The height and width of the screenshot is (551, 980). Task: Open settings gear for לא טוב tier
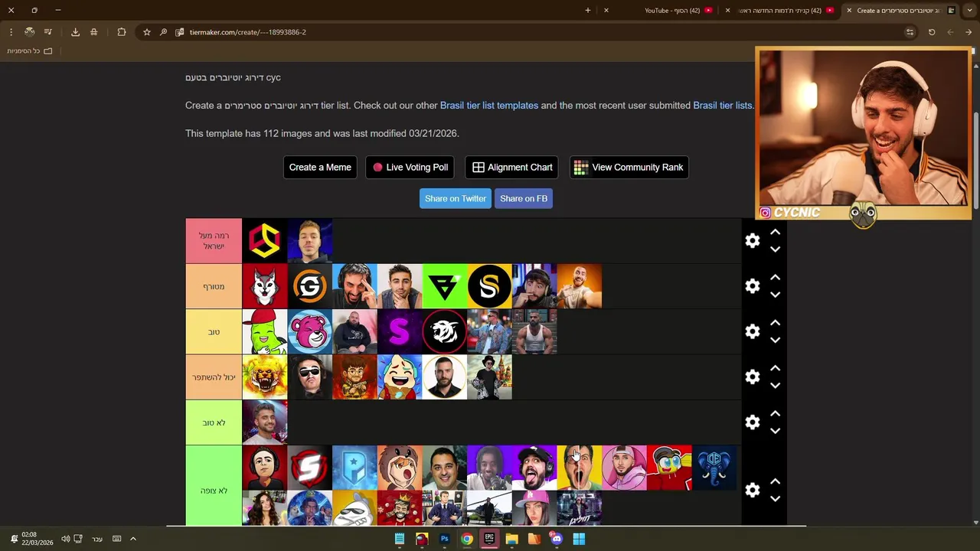(753, 422)
